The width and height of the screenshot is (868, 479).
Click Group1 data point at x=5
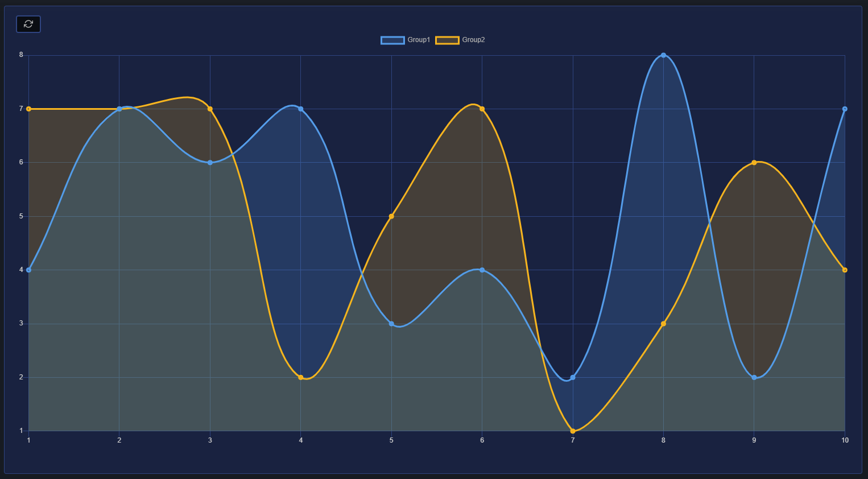[391, 324]
